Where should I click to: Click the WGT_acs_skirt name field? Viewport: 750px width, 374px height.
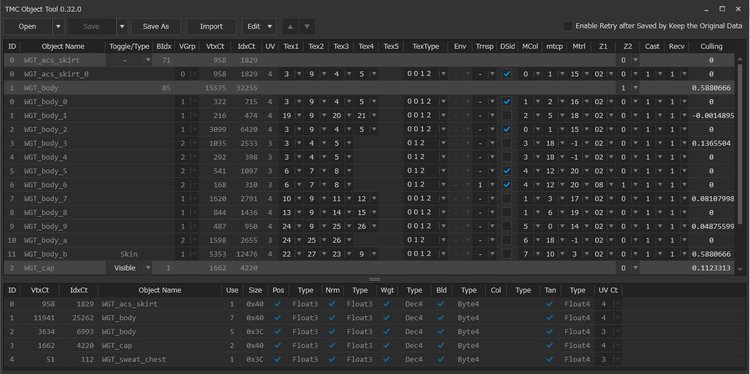coord(63,60)
